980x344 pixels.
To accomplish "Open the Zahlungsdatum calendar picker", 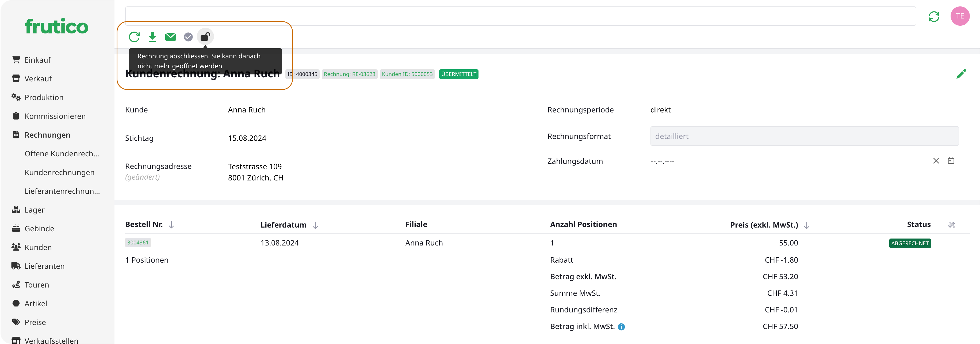I will [951, 161].
